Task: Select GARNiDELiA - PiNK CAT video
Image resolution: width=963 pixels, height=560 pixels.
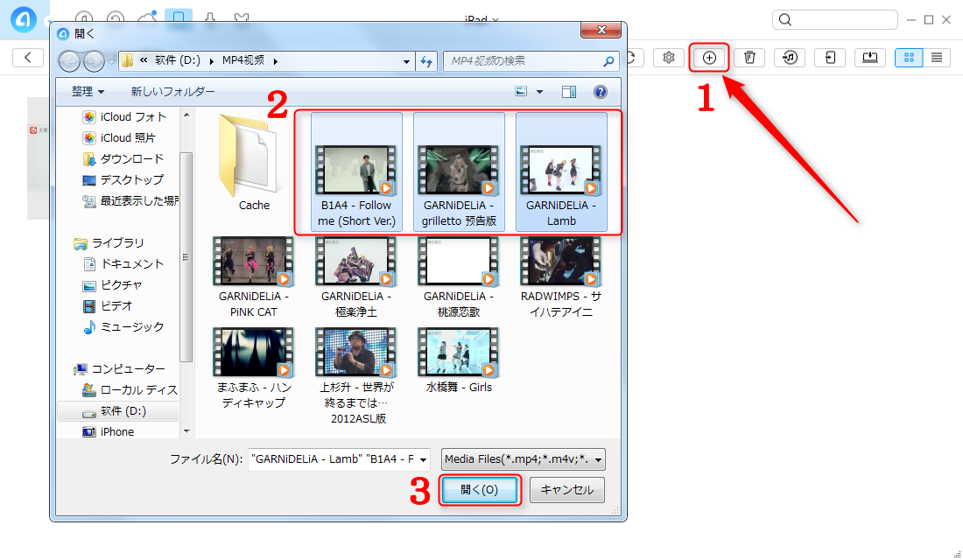Action: click(x=254, y=277)
